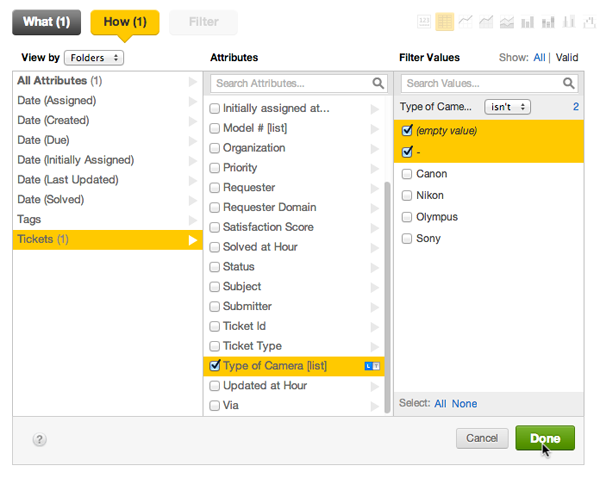Open the How (1) tab

point(124,22)
